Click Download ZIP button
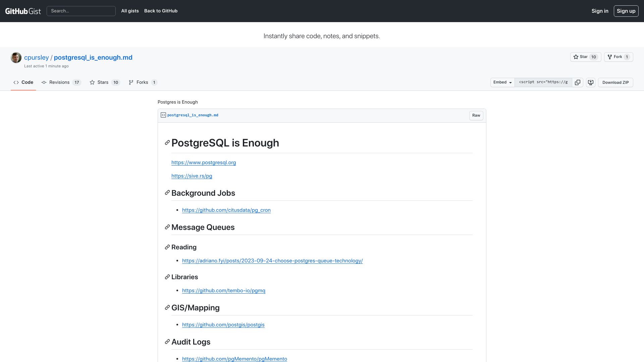The width and height of the screenshot is (644, 362). pyautogui.click(x=615, y=82)
